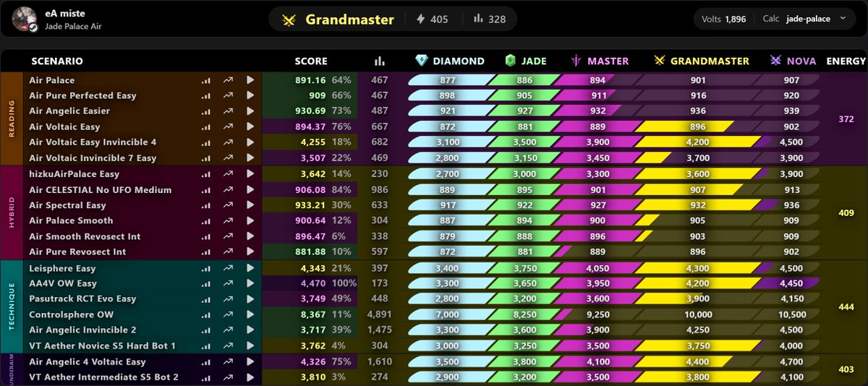This screenshot has height=386, width=868.
Task: Open the Controlsphere OW scenario name
Action: (71, 314)
